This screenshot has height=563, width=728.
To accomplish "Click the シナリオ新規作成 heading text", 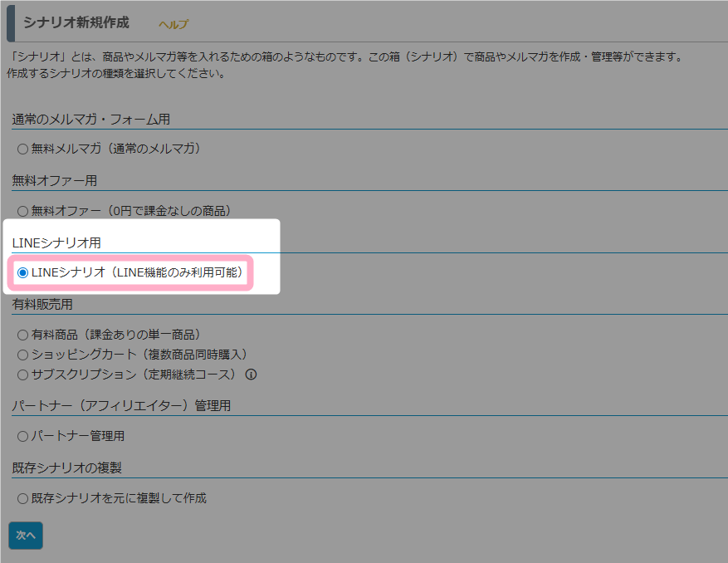I will 76,22.
